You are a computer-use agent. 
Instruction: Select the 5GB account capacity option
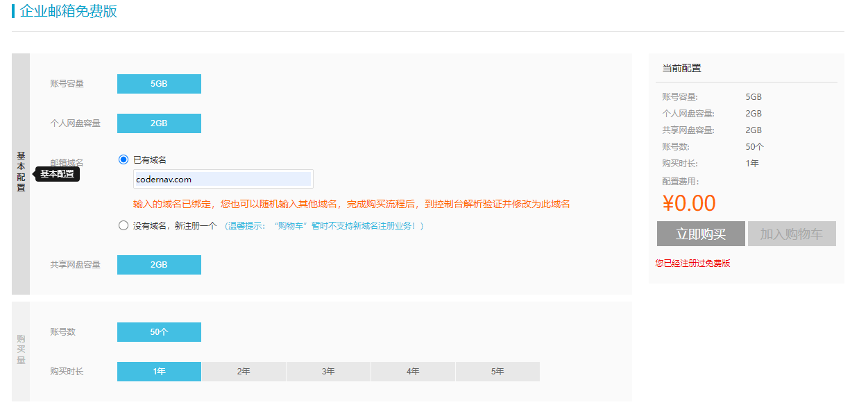click(x=159, y=84)
